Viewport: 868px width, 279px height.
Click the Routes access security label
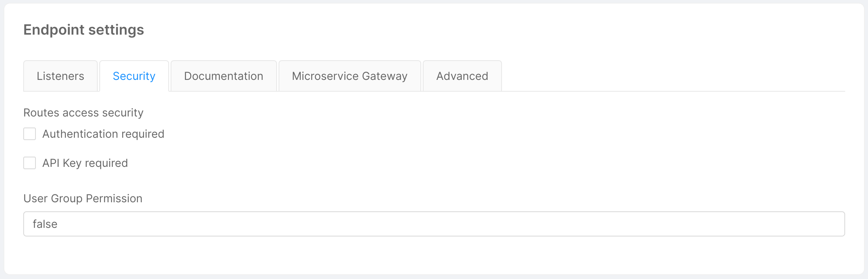point(83,113)
